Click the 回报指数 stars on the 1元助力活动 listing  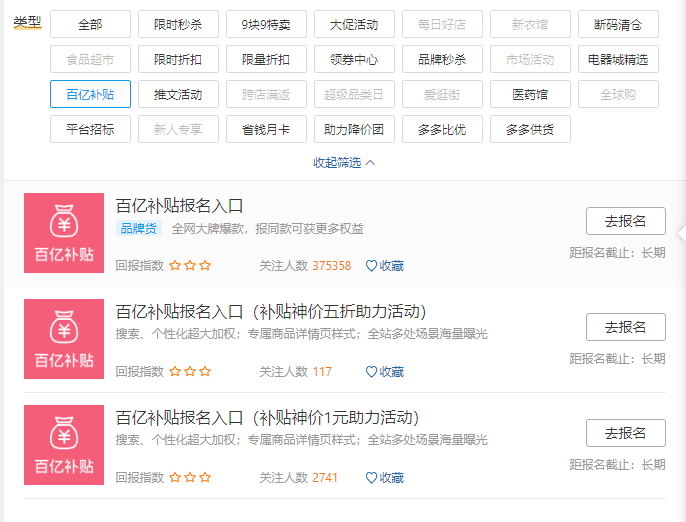(x=190, y=478)
